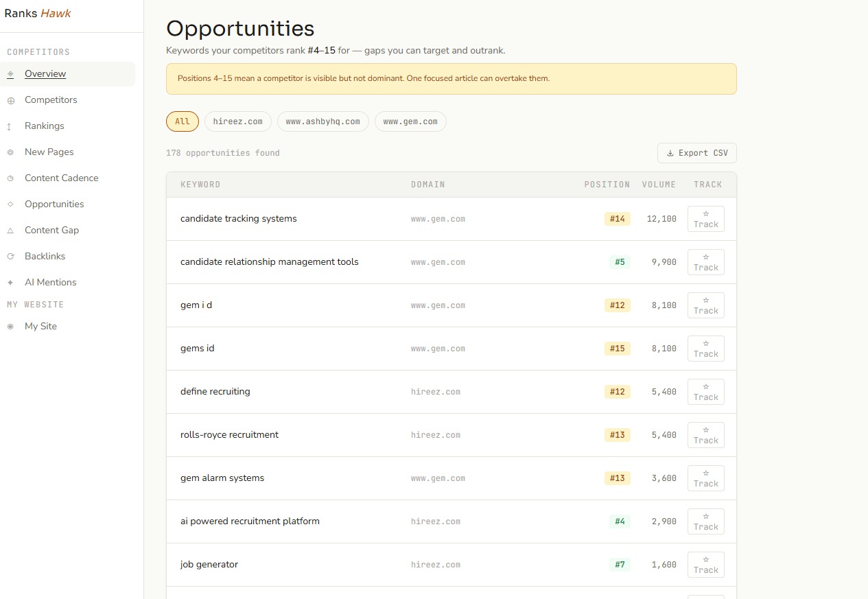Click the New Pages sidebar icon
Screen dimensions: 868x599
(10, 152)
